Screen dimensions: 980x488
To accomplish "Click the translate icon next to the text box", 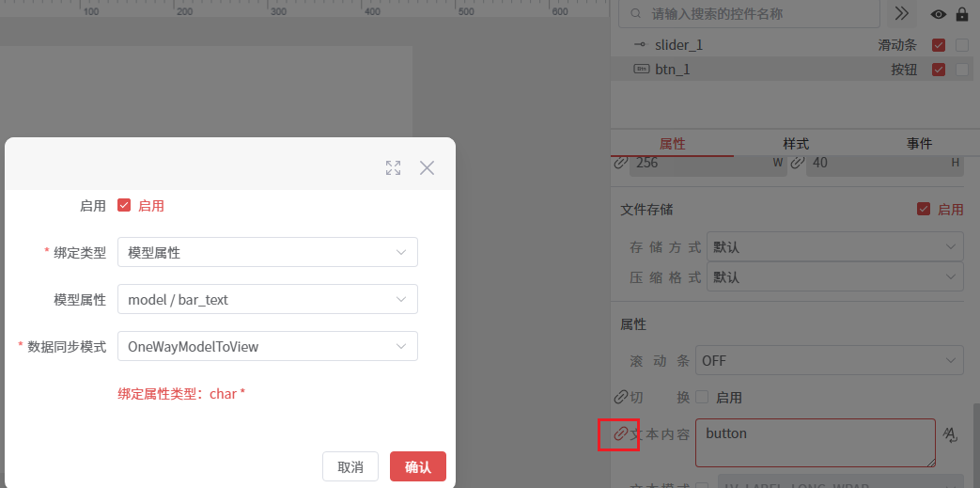I will point(951,434).
